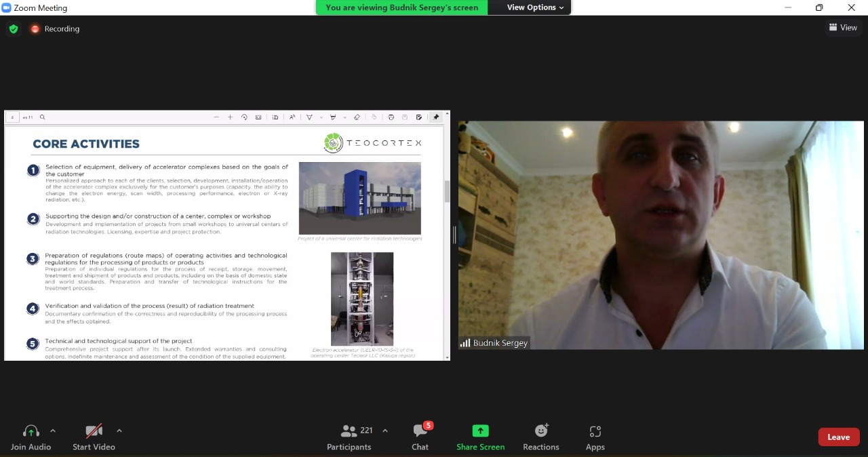Open the View layout menu

tap(843, 28)
